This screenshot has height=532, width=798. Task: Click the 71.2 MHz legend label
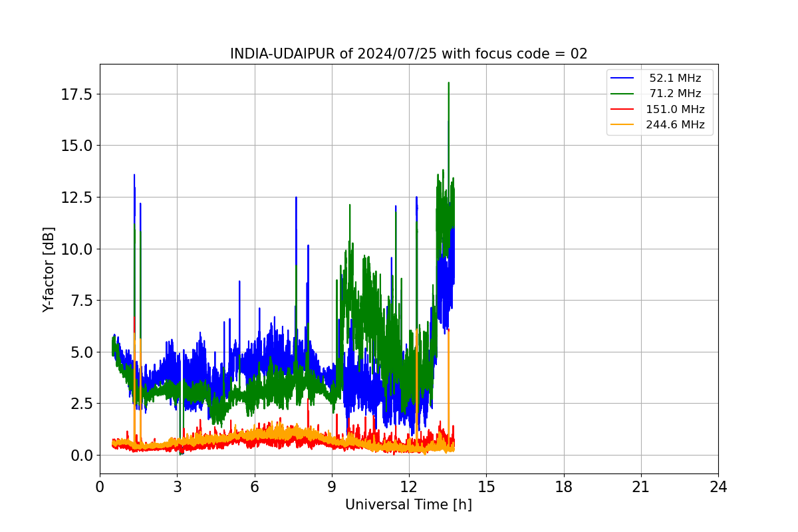pos(675,94)
